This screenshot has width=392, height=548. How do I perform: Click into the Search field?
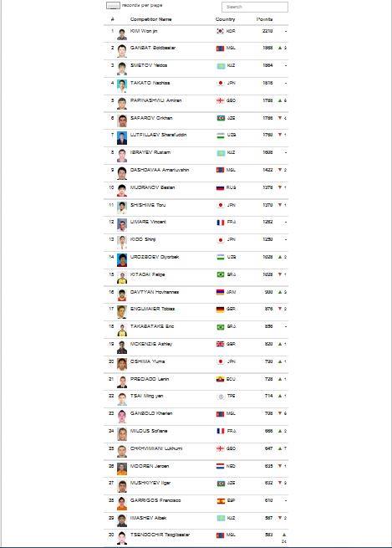255,7
